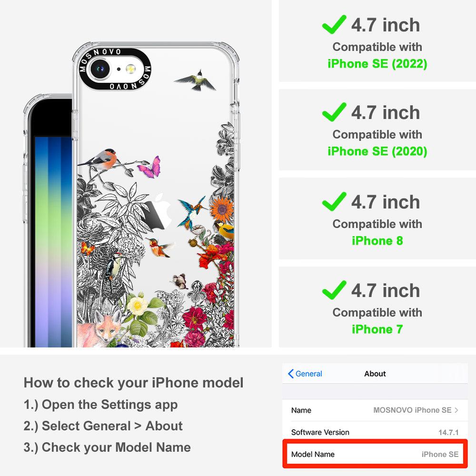Click the iPhone SE (2022) green text
The image size is (476, 476).
377,64
